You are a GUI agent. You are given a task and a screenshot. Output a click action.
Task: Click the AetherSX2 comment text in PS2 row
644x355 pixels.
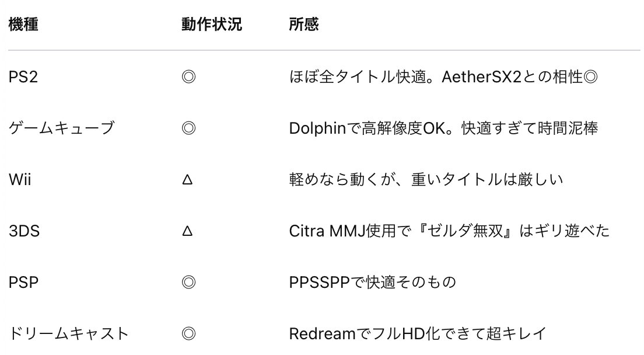coord(443,77)
